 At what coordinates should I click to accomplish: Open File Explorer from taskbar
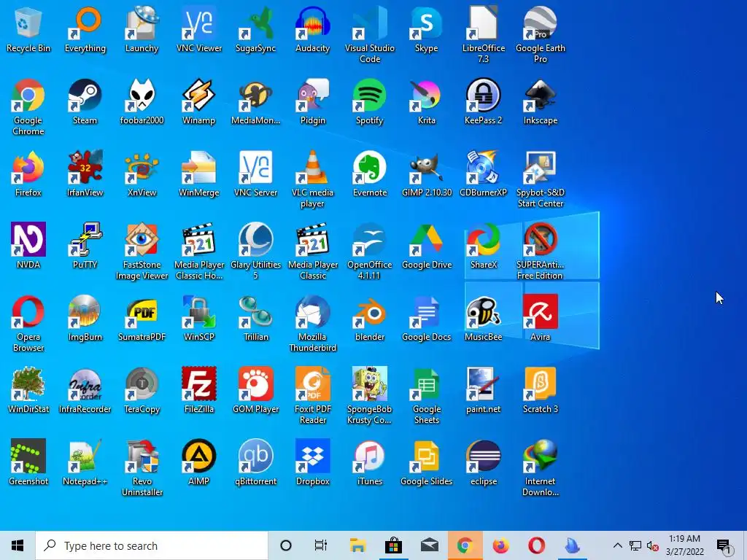click(357, 545)
